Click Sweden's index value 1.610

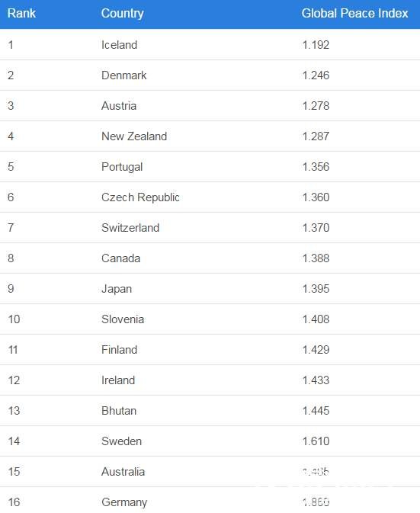(316, 441)
